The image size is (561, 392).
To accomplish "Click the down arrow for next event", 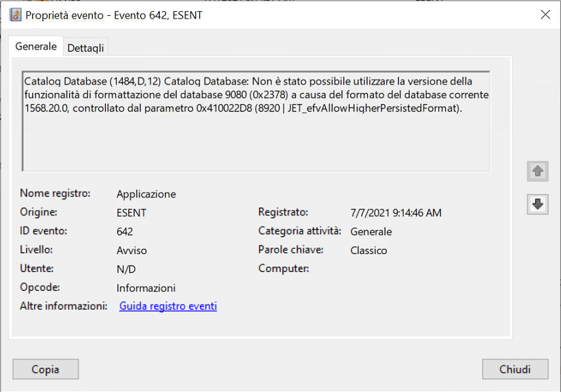I will tap(537, 204).
